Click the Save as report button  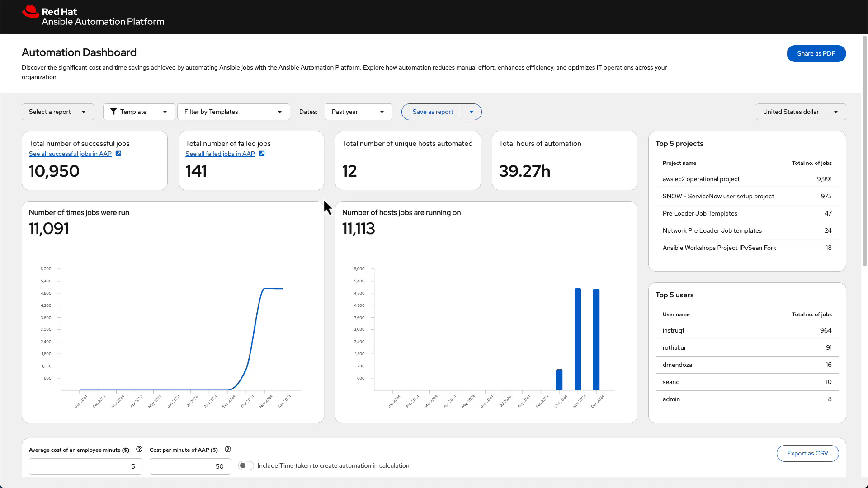(x=432, y=112)
